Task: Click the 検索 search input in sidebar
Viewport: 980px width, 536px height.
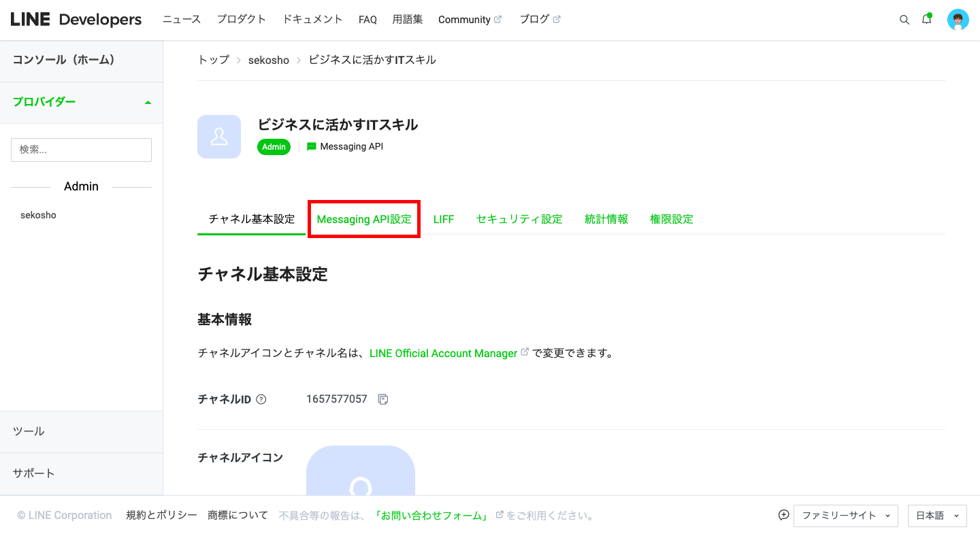Action: (x=81, y=150)
